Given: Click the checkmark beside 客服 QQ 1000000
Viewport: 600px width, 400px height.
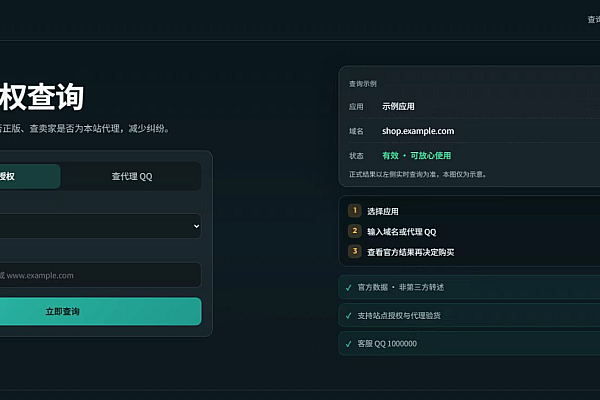Looking at the screenshot, I should point(348,344).
